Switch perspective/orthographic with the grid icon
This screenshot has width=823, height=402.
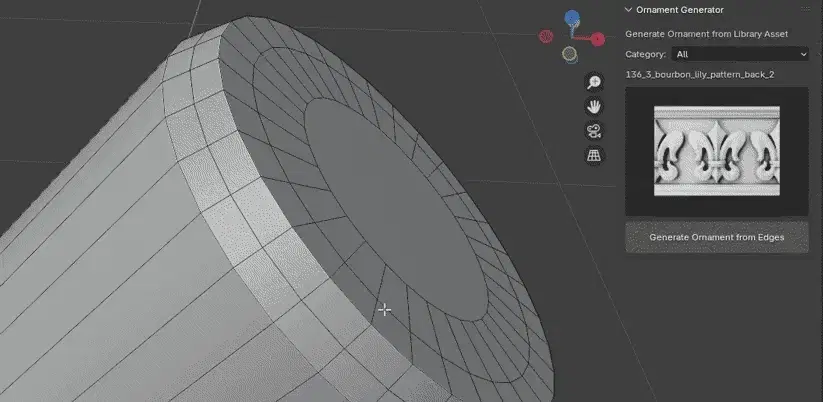[x=594, y=156]
